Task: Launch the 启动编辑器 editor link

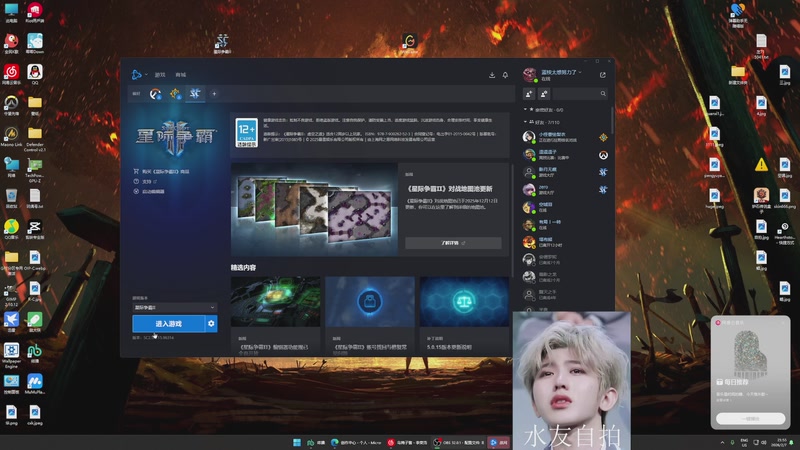Action: 148,191
